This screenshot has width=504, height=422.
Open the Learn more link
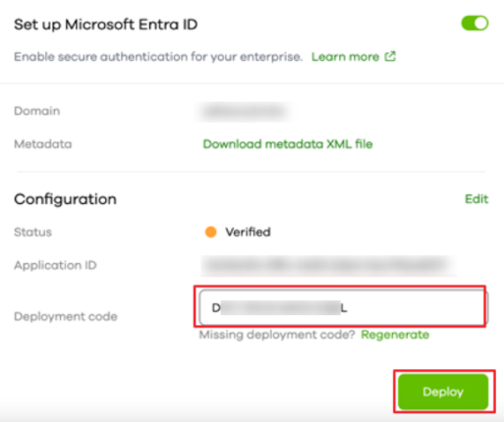(x=345, y=57)
